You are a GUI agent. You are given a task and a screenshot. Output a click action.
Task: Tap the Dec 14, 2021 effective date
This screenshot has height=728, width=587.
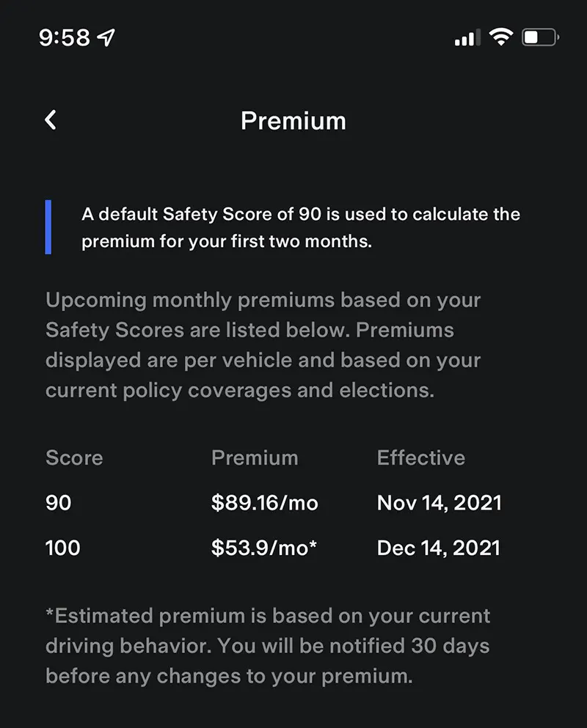point(438,548)
